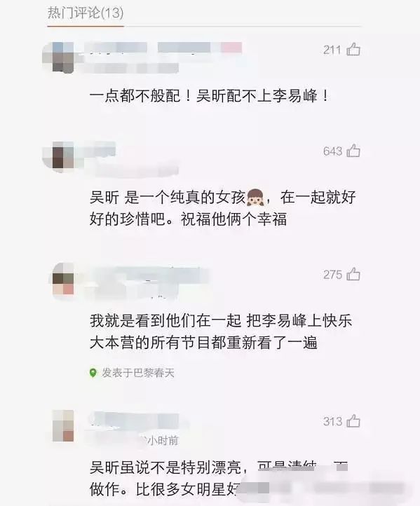Select comment starting 吴昕虽说不是特别漂亮
The height and width of the screenshot is (506, 420).
pos(219,479)
